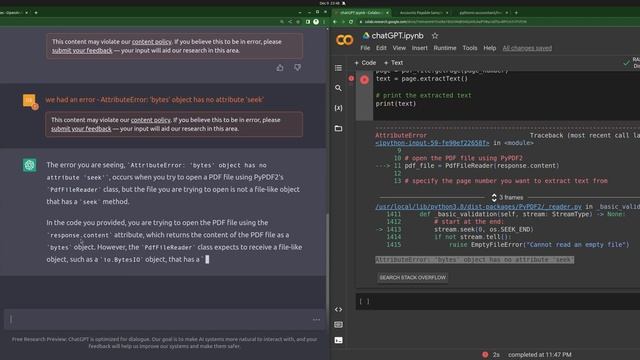Screen dimensions: 640x360
Task: Star the chatGPT.ipynb notebook
Action: tap(435, 36)
